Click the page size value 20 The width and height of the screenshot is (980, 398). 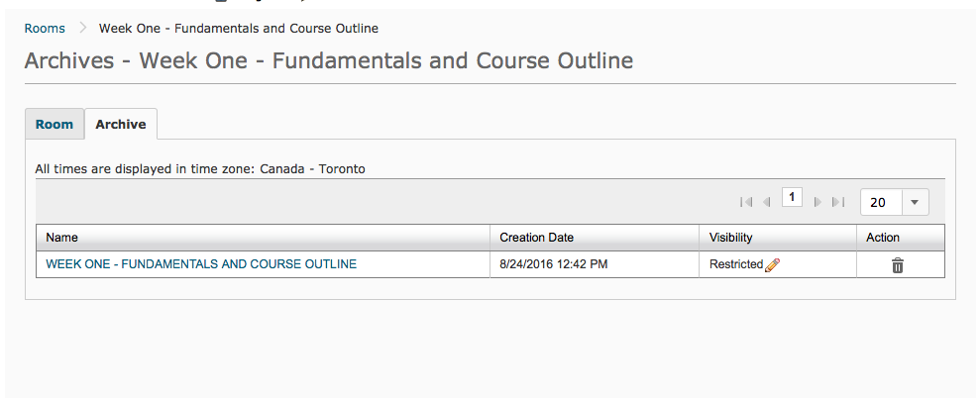click(879, 202)
